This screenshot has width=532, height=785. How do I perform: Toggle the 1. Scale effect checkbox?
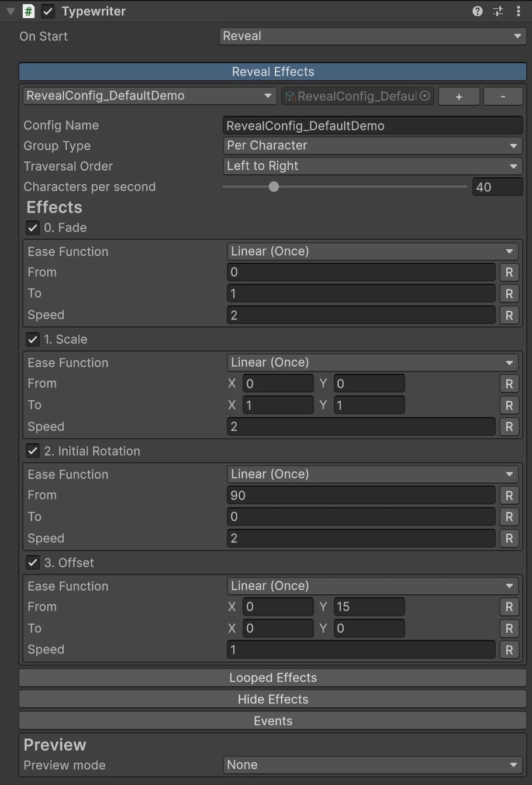[33, 340]
